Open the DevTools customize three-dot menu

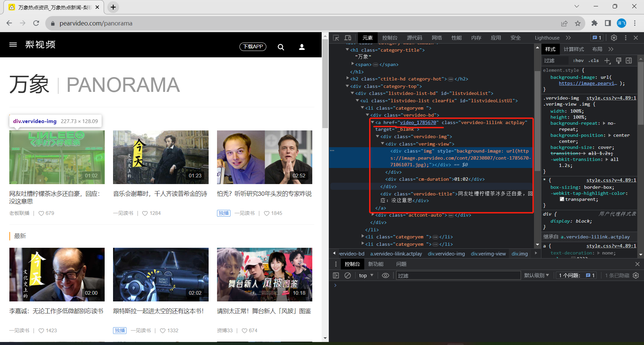[626, 38]
